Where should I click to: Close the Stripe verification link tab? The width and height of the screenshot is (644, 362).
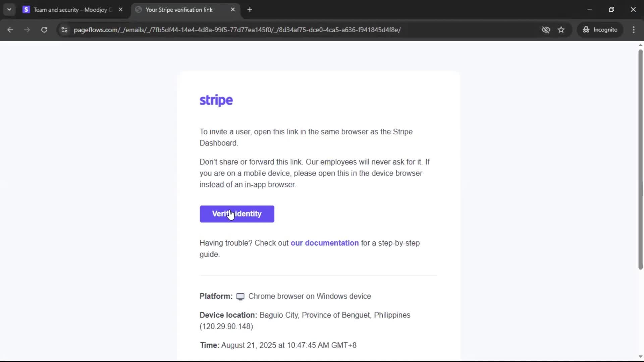(233, 10)
